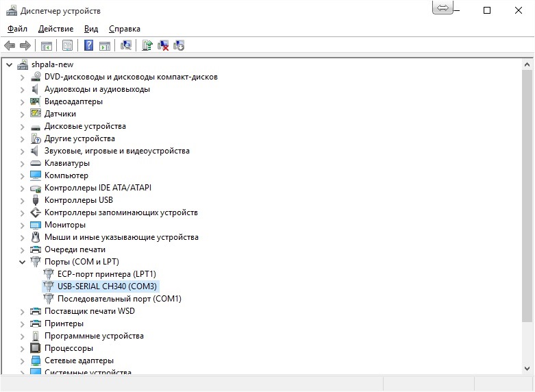Click the Мониторы monitor icon
Viewport: 535px width, 392px height.
36,225
